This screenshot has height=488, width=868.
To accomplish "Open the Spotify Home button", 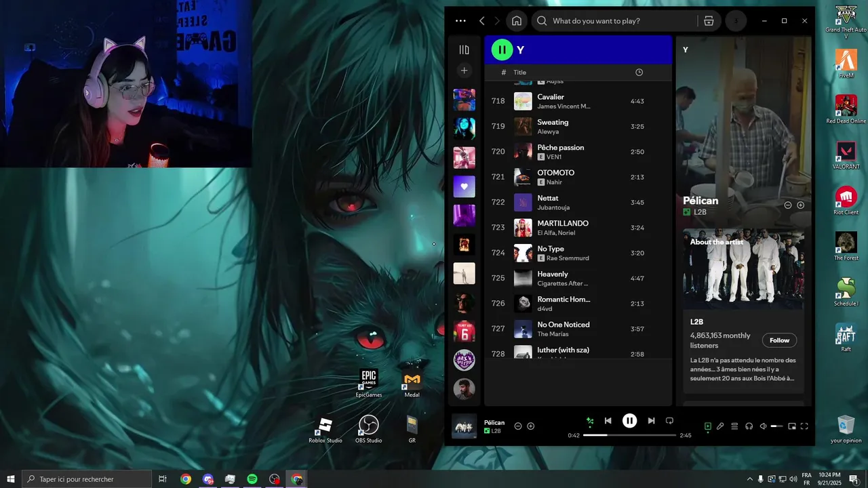I will (x=517, y=21).
